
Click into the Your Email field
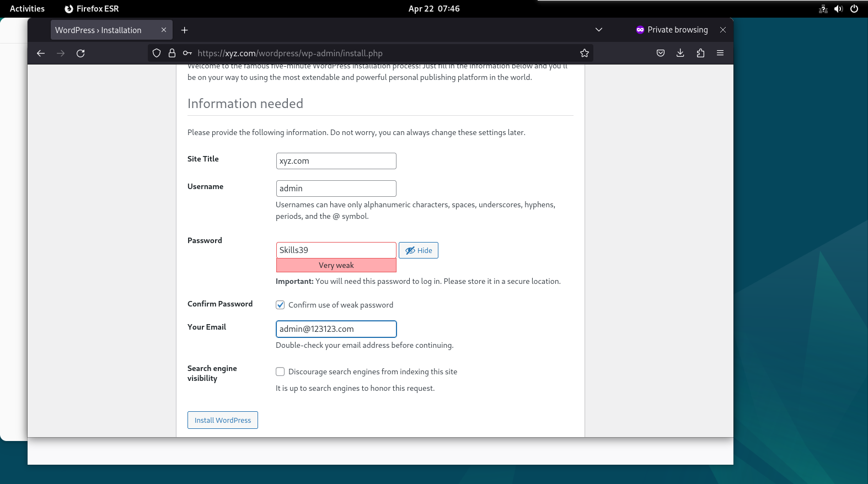coord(336,329)
